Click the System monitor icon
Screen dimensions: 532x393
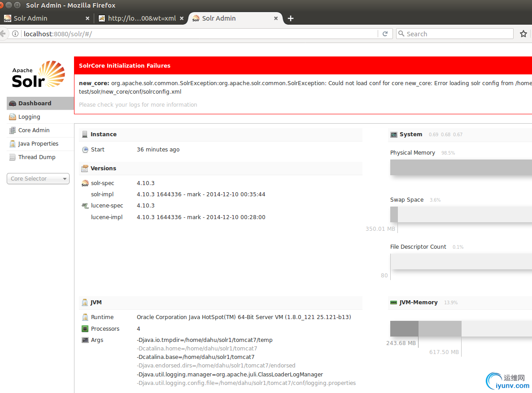393,134
